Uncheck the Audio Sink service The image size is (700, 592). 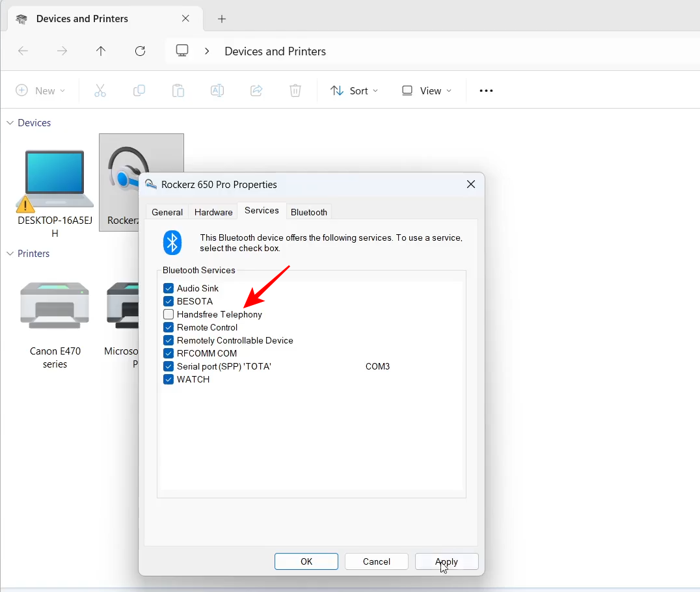point(168,288)
